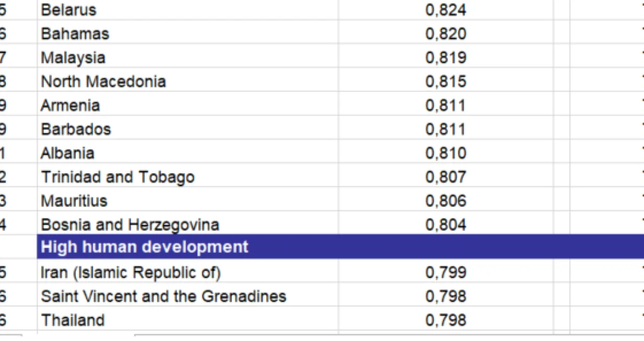The width and height of the screenshot is (644, 341).
Task: Click the Bahamas cell
Action: coord(75,34)
